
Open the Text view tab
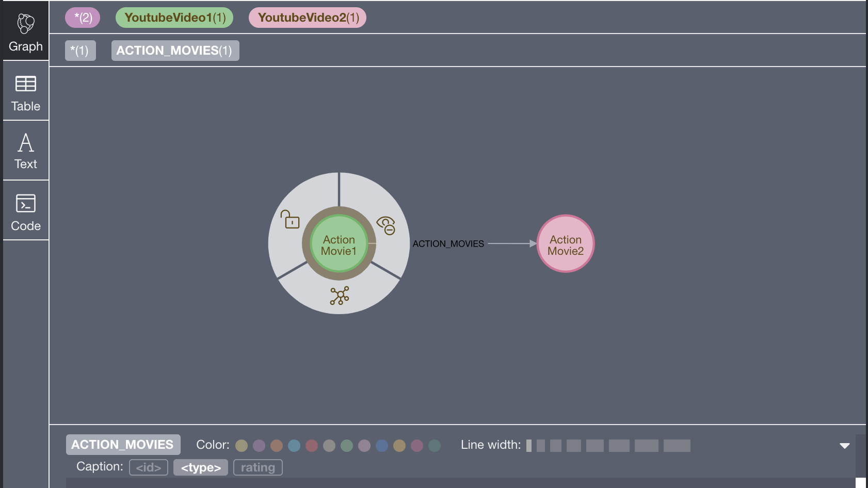tap(26, 152)
